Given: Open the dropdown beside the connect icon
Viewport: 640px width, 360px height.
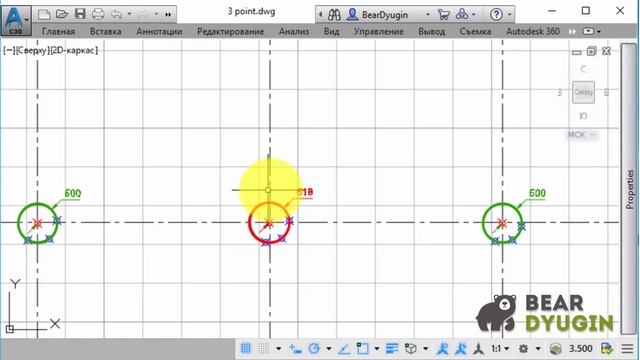Looking at the screenshot, I should pos(473,15).
